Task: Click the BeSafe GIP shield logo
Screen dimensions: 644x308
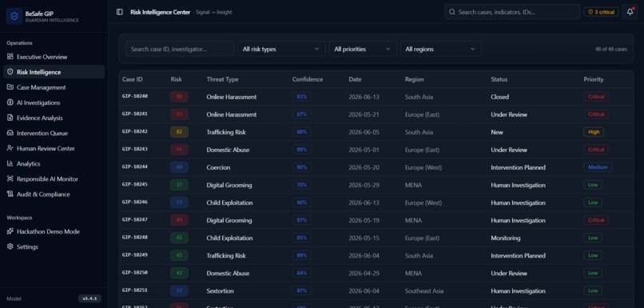Action: point(14,16)
